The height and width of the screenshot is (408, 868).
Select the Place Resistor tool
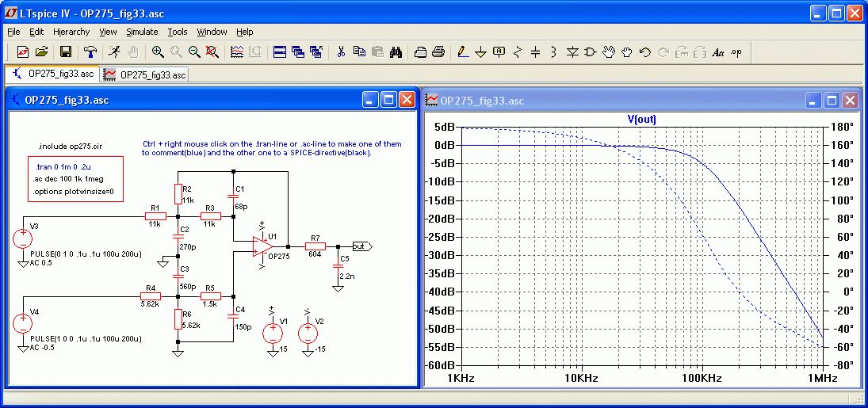pos(518,52)
